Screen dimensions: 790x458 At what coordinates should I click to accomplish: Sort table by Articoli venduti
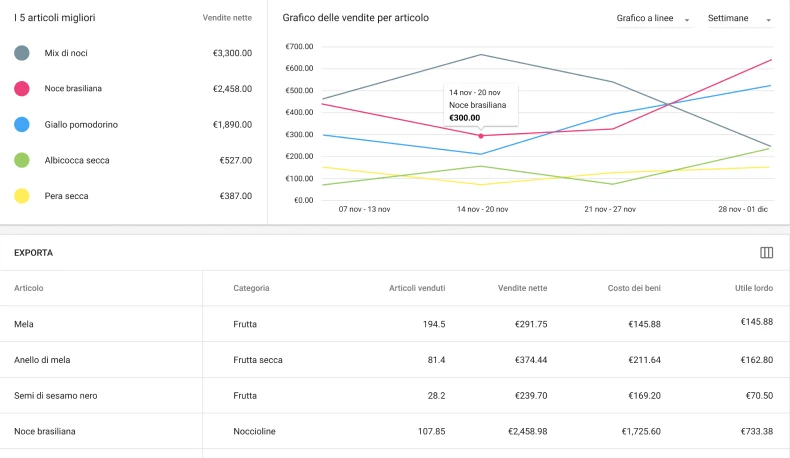tap(417, 288)
